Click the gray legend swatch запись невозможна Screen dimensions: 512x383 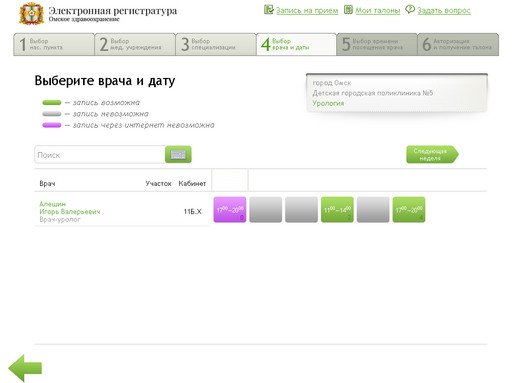[52, 114]
